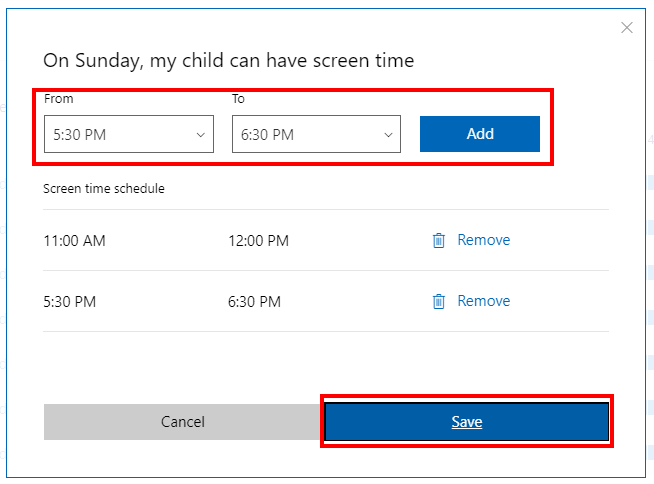Open the To time dropdown
The image size is (654, 484).
pos(316,134)
